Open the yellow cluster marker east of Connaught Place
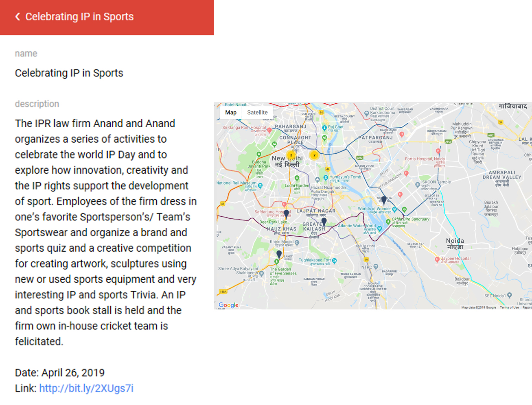The image size is (532, 405). pyautogui.click(x=314, y=155)
